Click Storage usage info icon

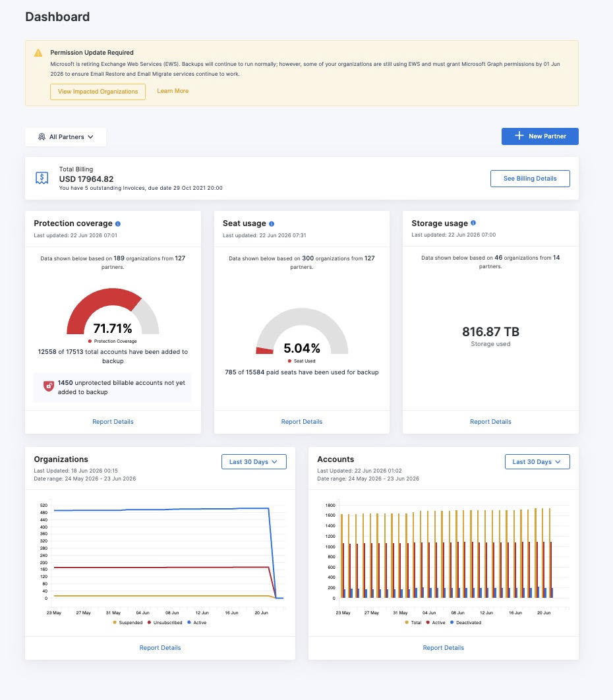click(x=473, y=223)
